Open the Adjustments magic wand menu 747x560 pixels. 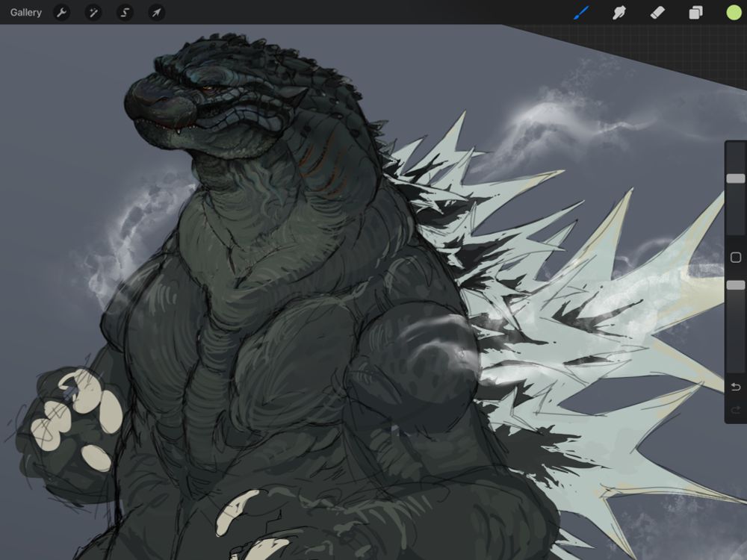93,13
